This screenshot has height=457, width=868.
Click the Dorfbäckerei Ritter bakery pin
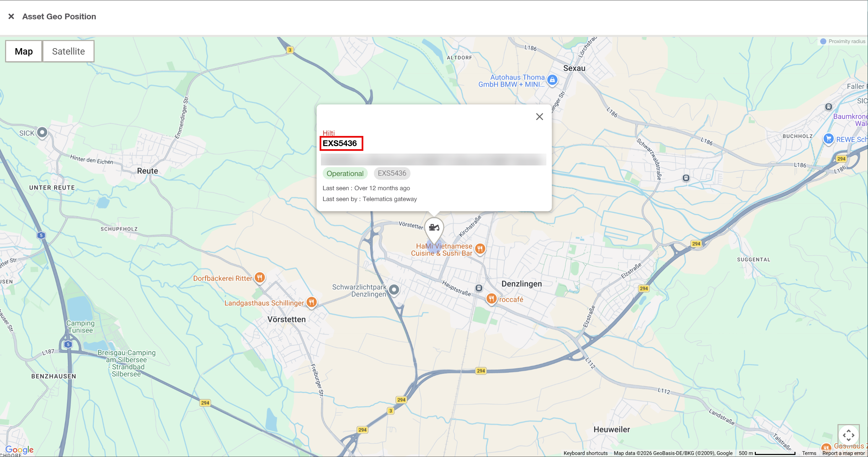pyautogui.click(x=260, y=278)
